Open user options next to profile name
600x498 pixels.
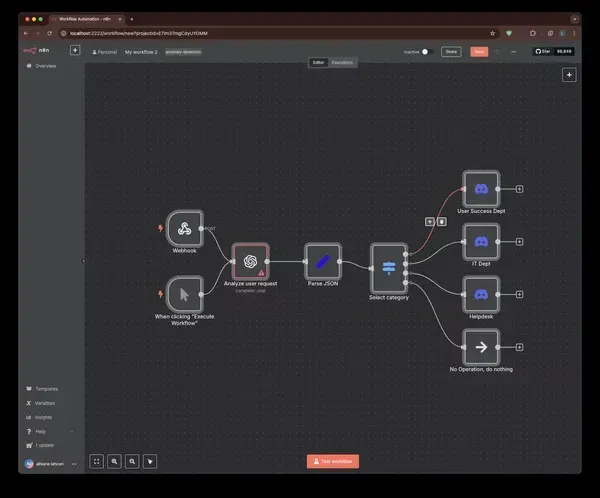pos(75,465)
